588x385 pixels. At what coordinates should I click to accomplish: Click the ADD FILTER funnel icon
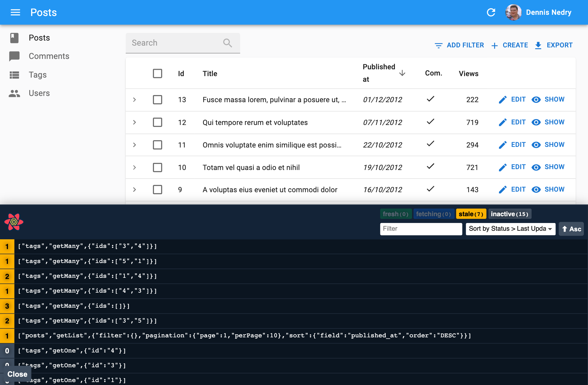(x=439, y=45)
